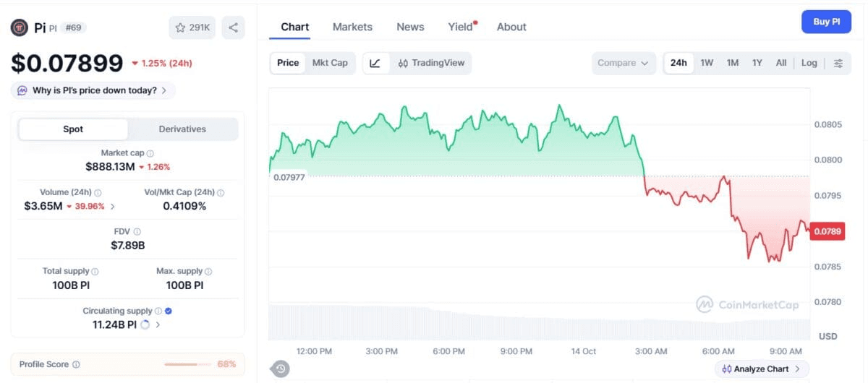Image resolution: width=868 pixels, height=383 pixels.
Task: Click the red 0.0789 current price tag
Action: [827, 231]
